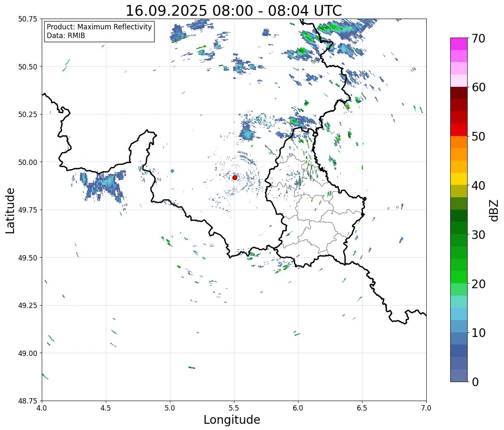
Task: Click colorbar tick label 60
Action: (x=478, y=87)
